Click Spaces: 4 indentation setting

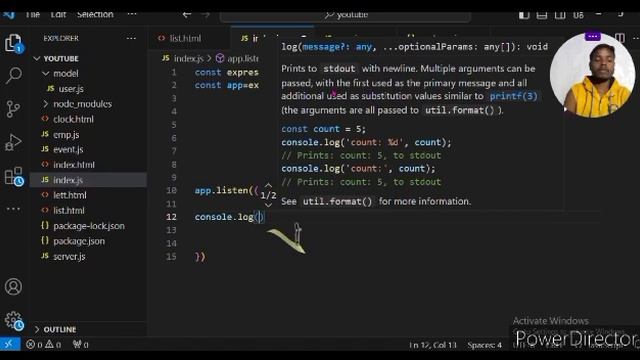[x=484, y=345]
